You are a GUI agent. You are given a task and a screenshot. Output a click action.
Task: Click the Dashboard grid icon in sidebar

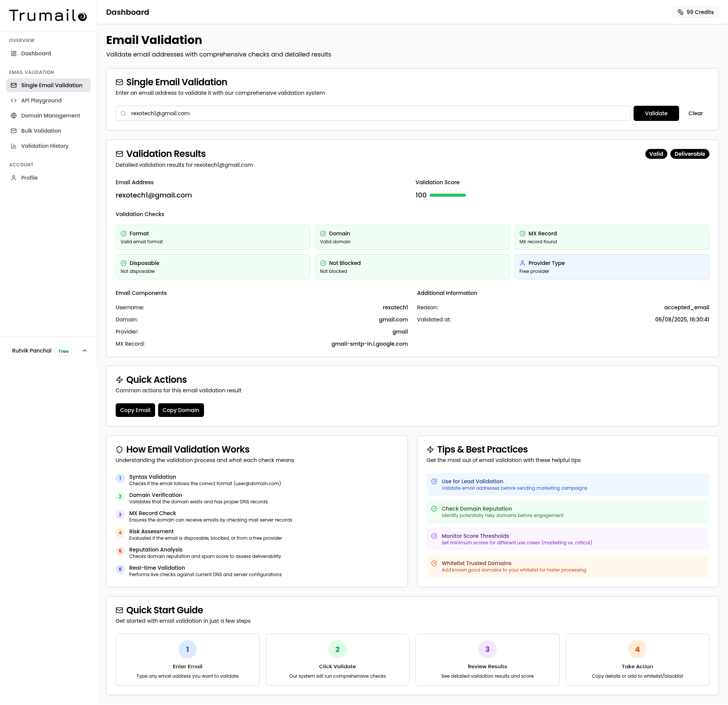(x=14, y=53)
